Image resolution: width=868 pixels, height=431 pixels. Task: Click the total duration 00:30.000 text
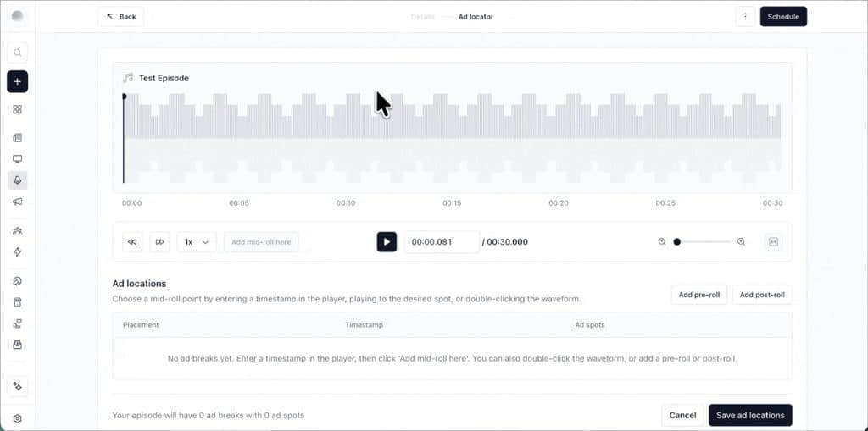507,242
